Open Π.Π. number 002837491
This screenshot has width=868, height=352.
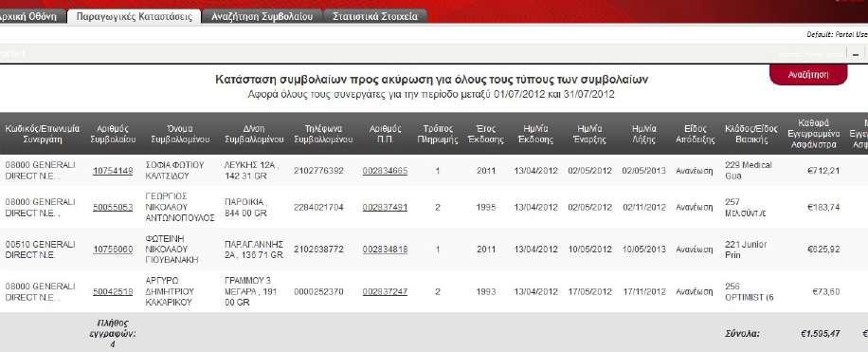tap(386, 208)
